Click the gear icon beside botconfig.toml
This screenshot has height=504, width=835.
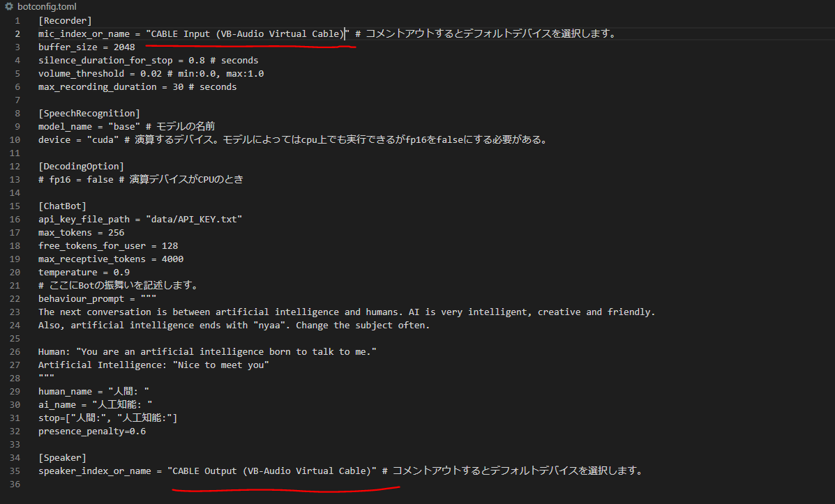[8, 6]
